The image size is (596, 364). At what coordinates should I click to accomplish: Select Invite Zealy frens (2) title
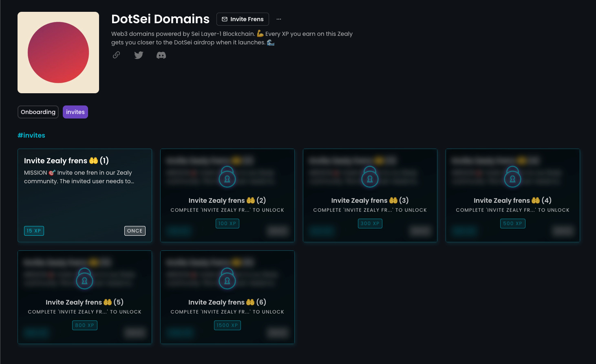point(227,200)
